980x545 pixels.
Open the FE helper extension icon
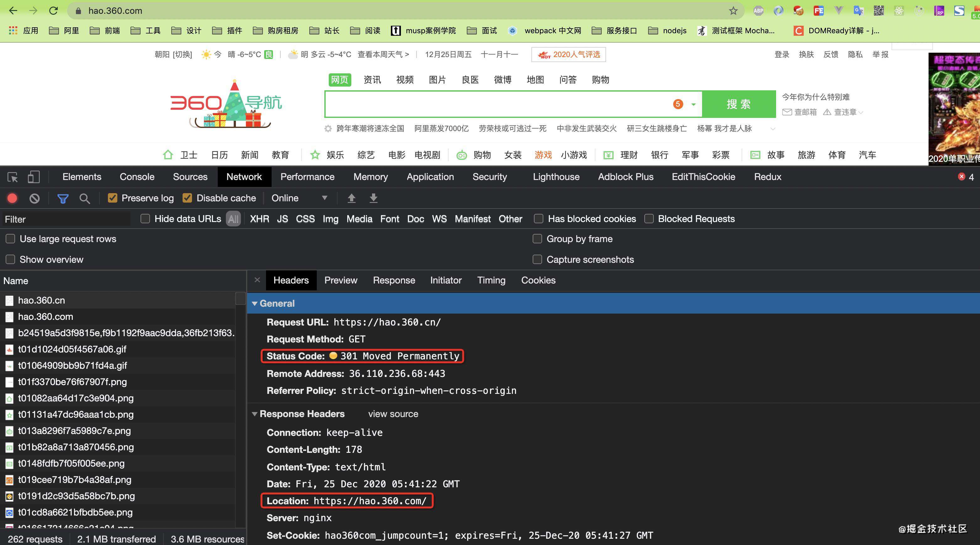click(x=818, y=11)
